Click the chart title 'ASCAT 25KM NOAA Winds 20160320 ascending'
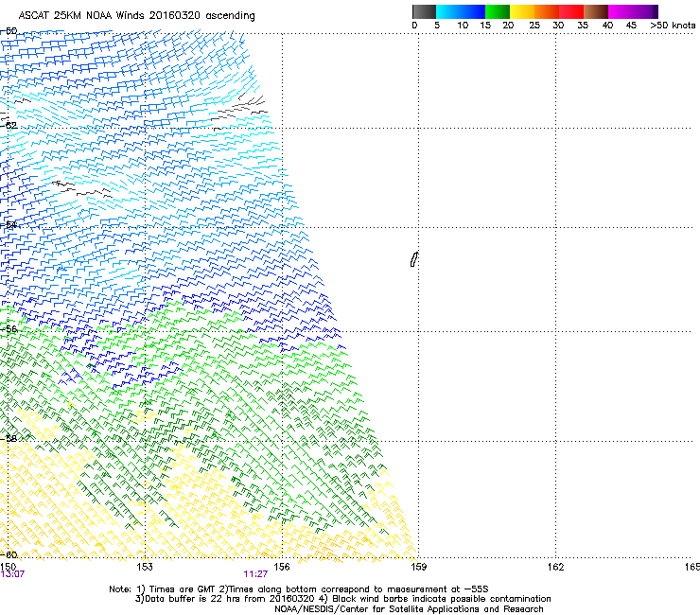The image size is (700, 615). click(136, 16)
